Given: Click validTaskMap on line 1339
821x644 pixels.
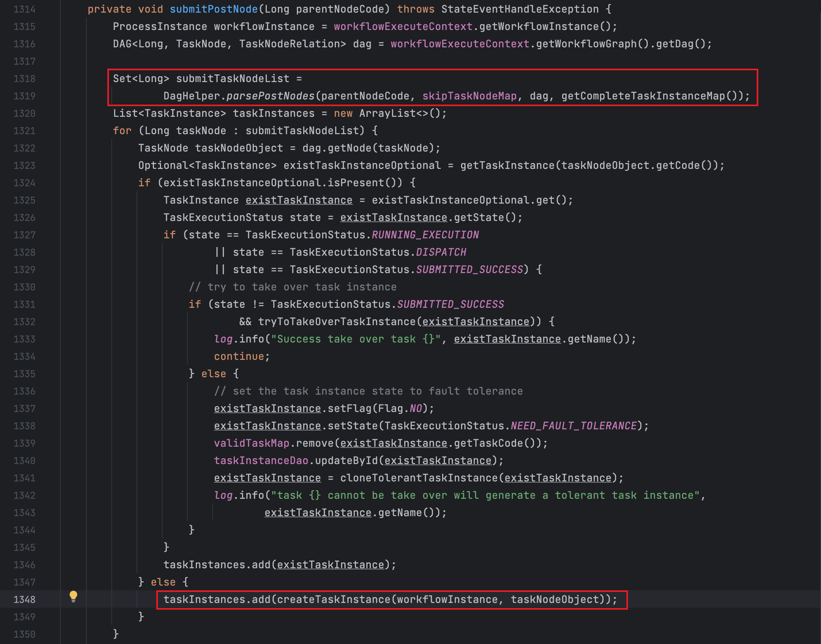Looking at the screenshot, I should pos(251,443).
